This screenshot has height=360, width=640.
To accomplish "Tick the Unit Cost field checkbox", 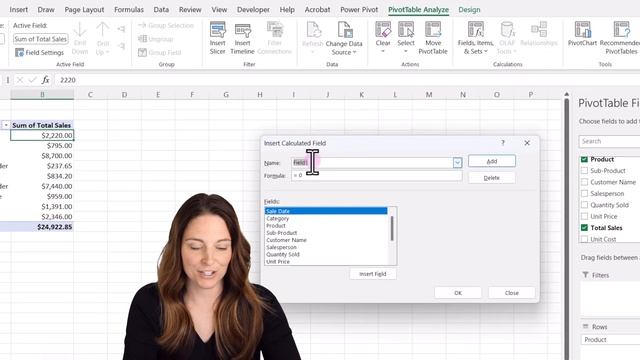I will coord(584,239).
